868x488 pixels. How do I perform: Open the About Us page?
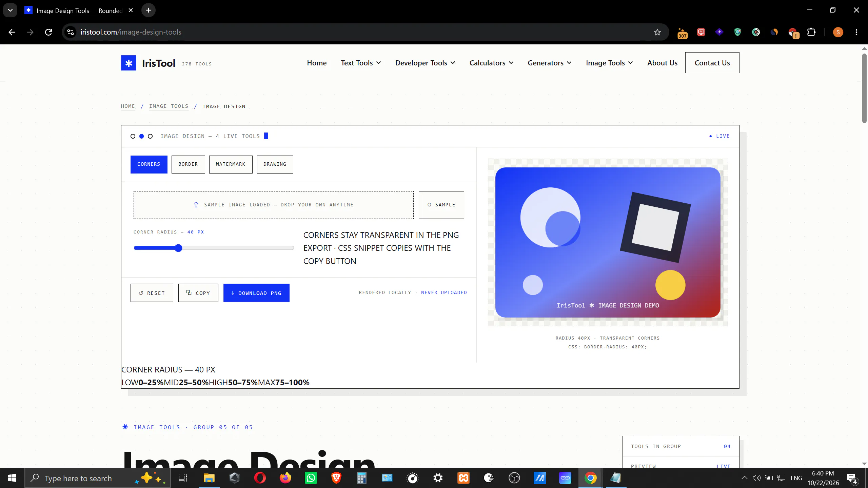(x=662, y=63)
